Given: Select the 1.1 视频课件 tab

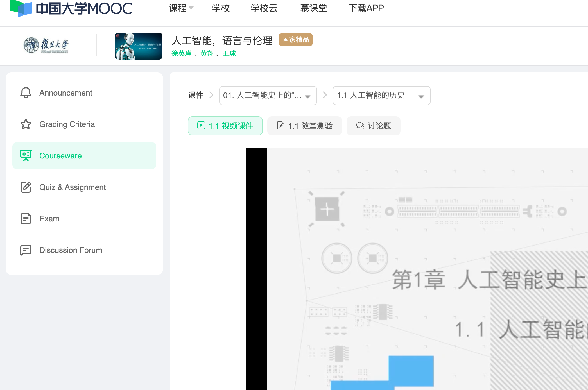Looking at the screenshot, I should click(225, 126).
